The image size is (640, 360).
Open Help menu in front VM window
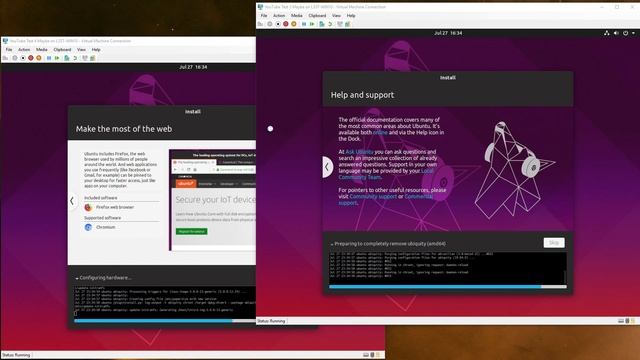351,16
